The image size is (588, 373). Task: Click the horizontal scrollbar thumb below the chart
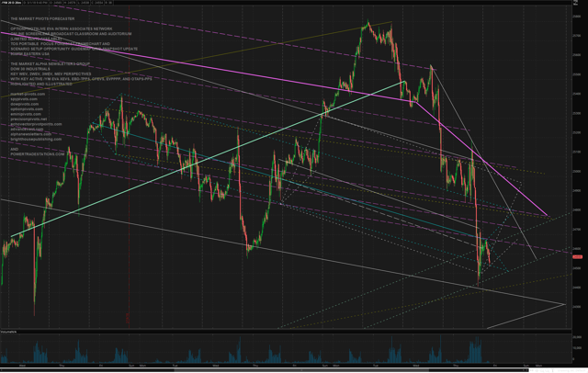(300, 370)
